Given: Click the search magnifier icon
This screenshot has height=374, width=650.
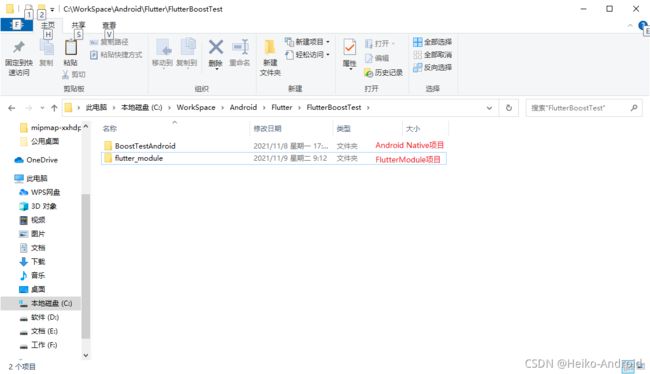Looking at the screenshot, I should [633, 108].
